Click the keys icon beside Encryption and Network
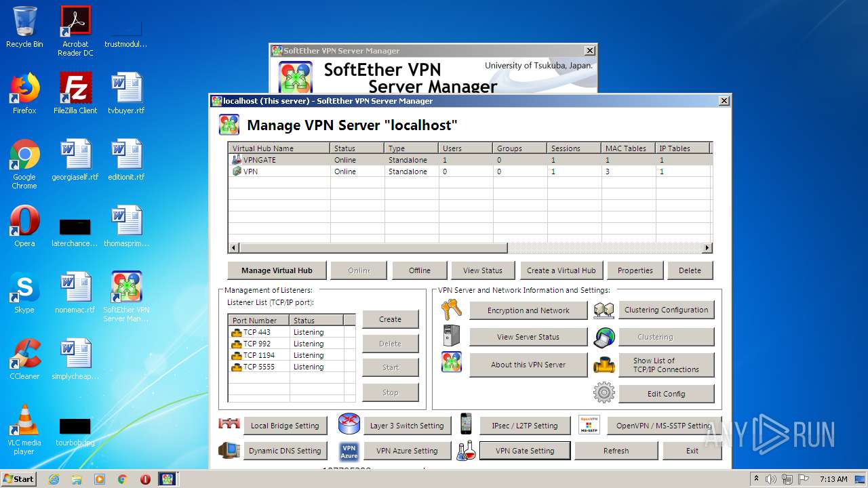The width and height of the screenshot is (868, 488). [451, 310]
